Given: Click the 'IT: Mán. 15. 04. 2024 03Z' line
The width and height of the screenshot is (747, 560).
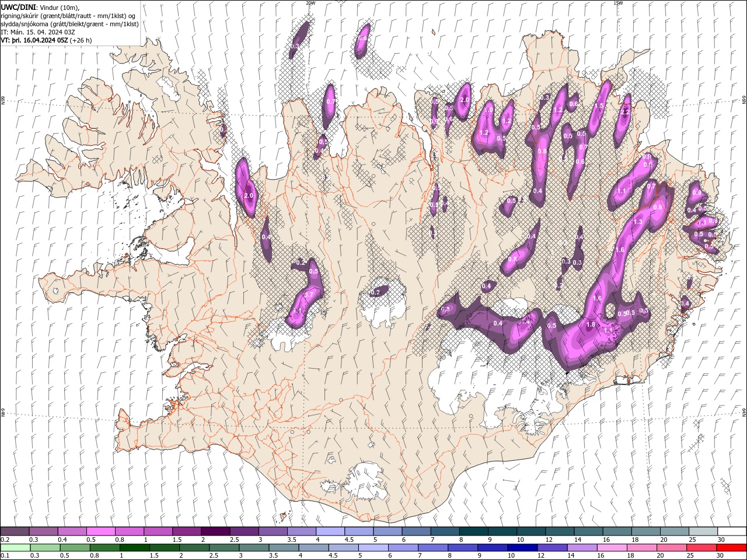Looking at the screenshot, I should coord(38,32).
